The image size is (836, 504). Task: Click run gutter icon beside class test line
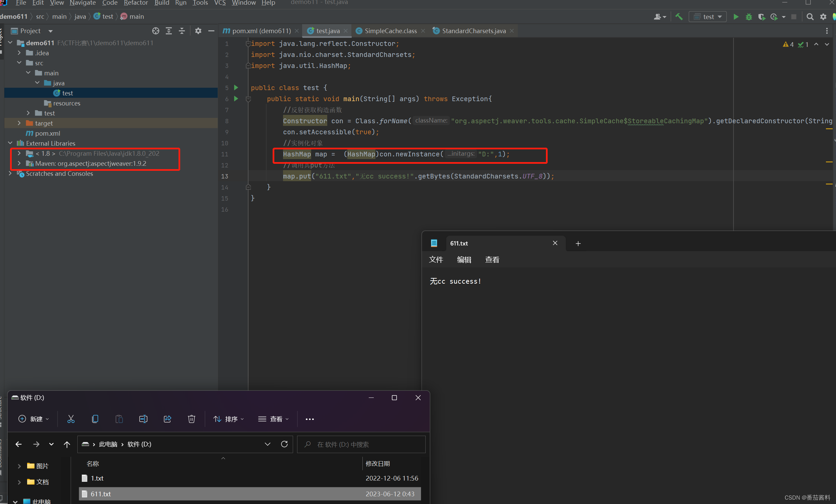coord(236,87)
